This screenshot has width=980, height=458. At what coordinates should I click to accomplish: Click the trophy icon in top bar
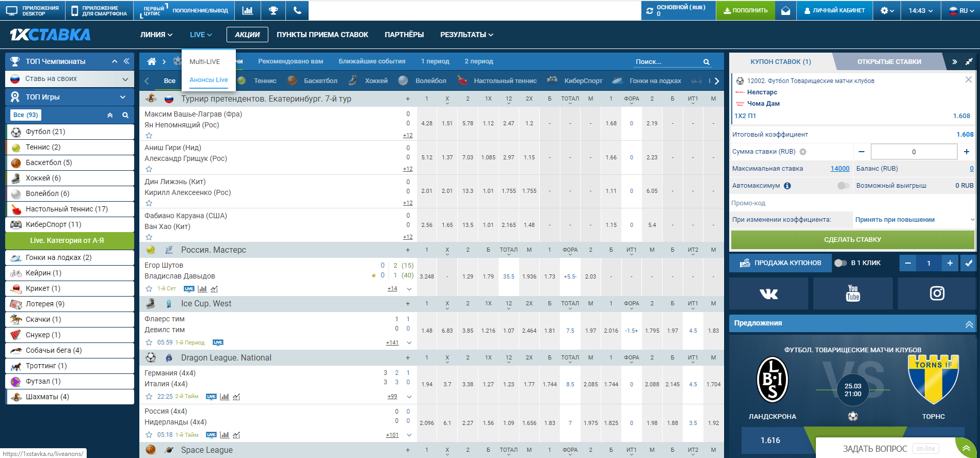273,10
